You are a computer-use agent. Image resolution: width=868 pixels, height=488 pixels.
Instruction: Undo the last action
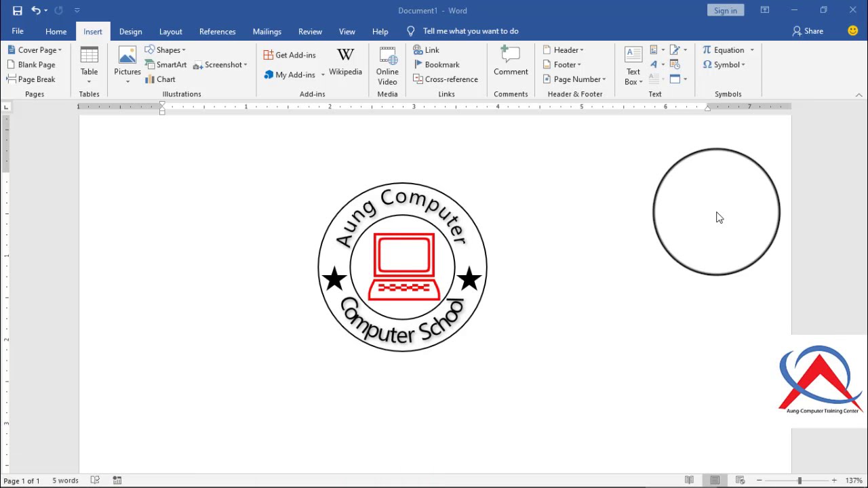click(36, 10)
